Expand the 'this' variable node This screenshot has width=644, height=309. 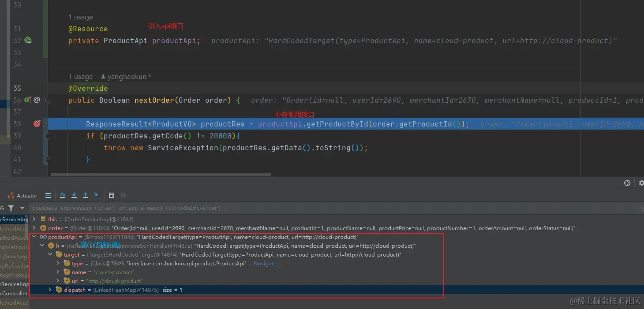point(34,219)
